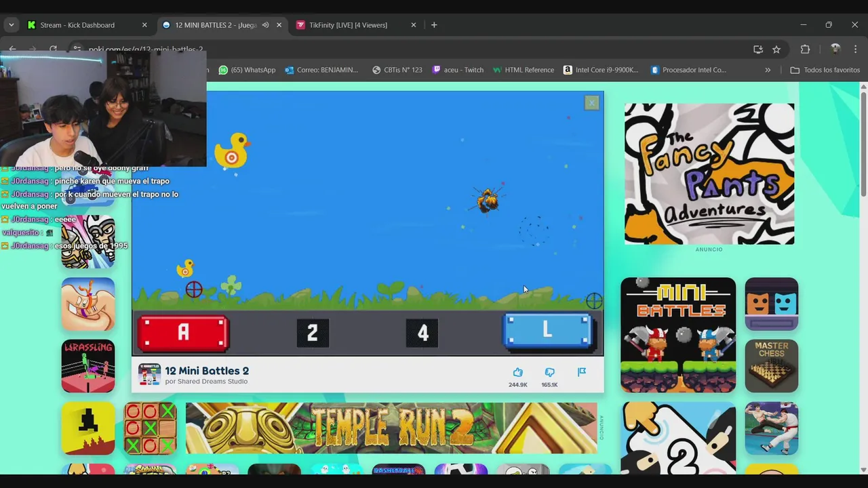
Task: Open the tab search dropdown arrow
Action: (11, 25)
